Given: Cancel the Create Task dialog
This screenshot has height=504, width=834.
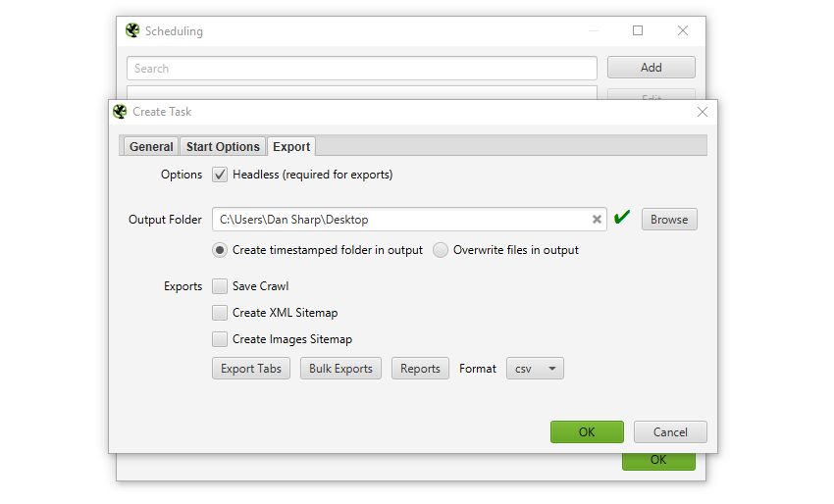Looking at the screenshot, I should point(670,431).
